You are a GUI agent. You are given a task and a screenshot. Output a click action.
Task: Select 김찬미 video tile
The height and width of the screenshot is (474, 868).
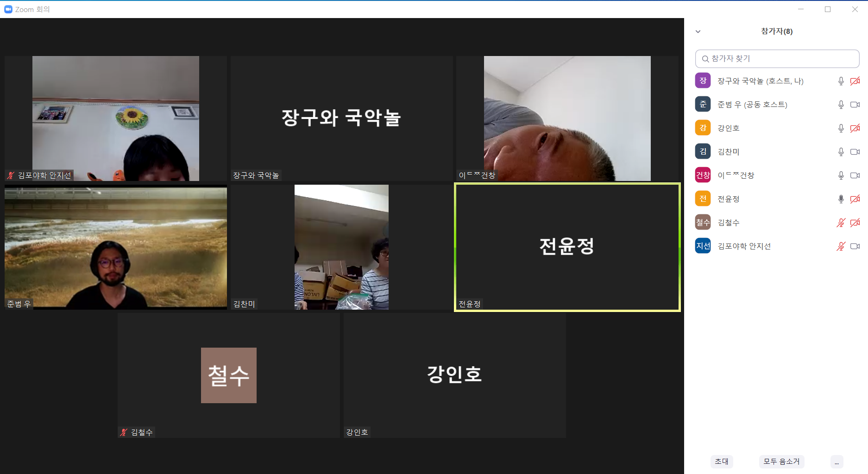point(342,247)
